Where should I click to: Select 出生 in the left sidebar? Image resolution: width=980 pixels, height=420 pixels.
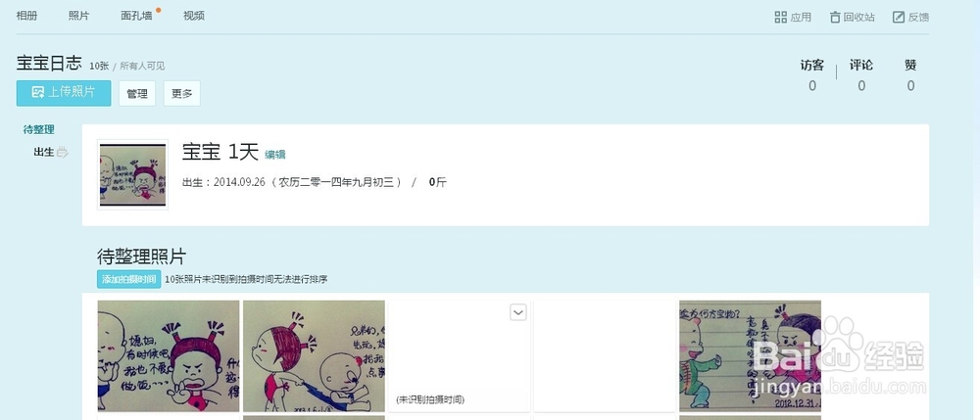[44, 152]
